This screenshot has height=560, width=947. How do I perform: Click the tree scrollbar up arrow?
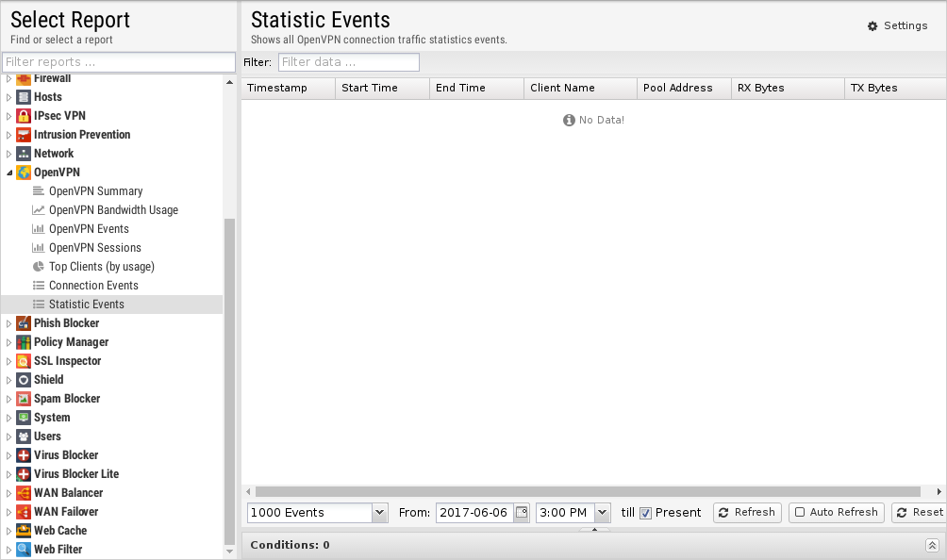click(229, 82)
